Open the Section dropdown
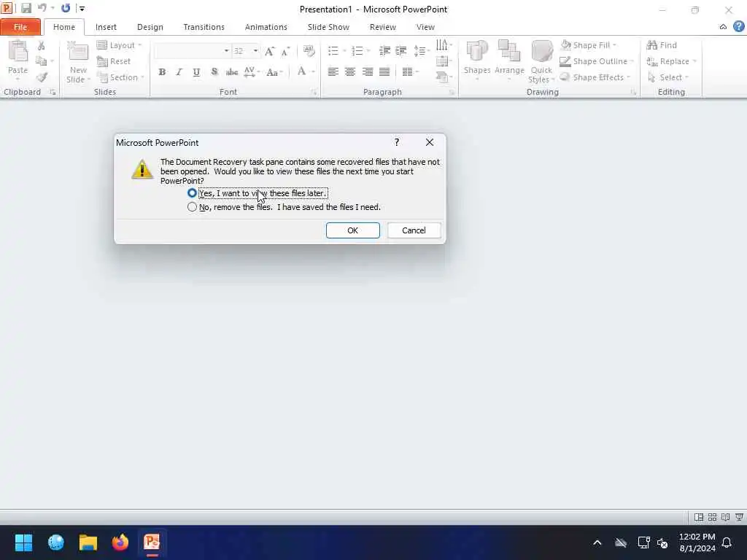747x560 pixels. pos(121,77)
